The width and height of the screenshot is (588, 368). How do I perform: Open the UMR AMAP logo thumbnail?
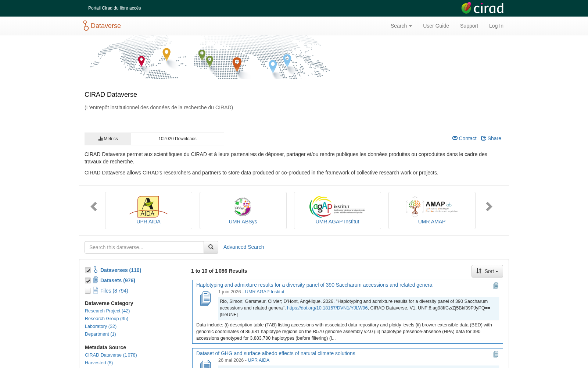pyautogui.click(x=432, y=206)
